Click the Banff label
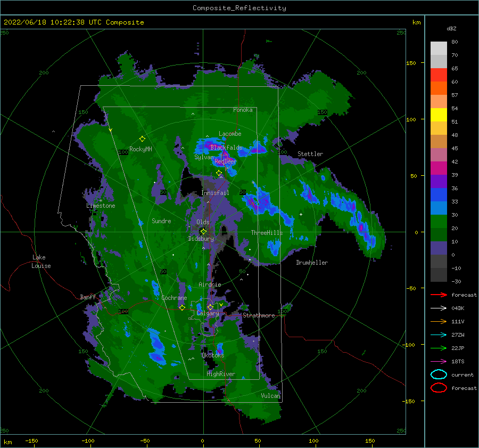 pyautogui.click(x=88, y=297)
